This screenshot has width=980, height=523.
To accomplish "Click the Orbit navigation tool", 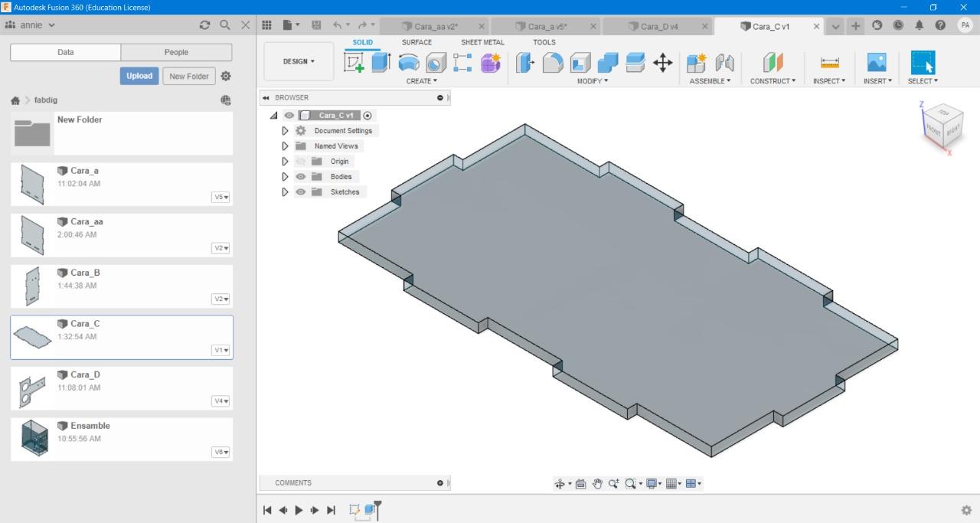I will [x=560, y=483].
